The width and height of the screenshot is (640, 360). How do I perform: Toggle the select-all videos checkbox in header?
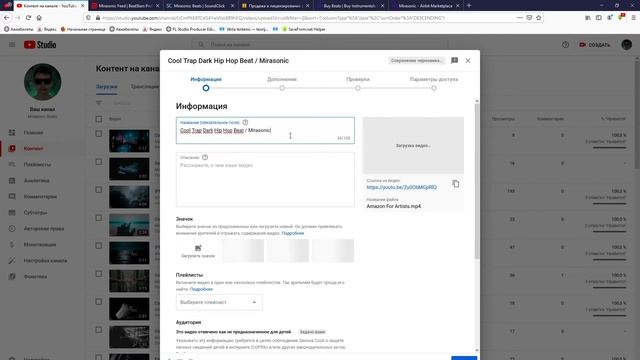pos(99,119)
